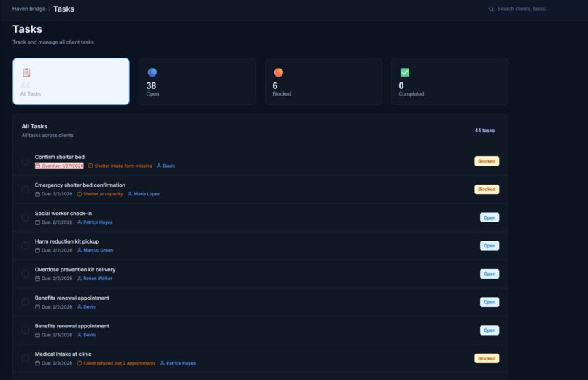Open Maria Lopez client link

coord(147,194)
